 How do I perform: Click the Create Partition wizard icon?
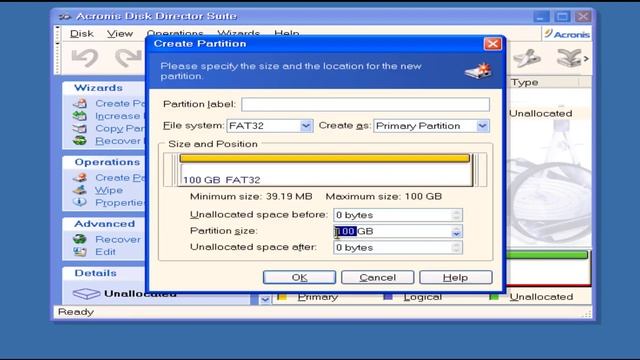point(80,103)
